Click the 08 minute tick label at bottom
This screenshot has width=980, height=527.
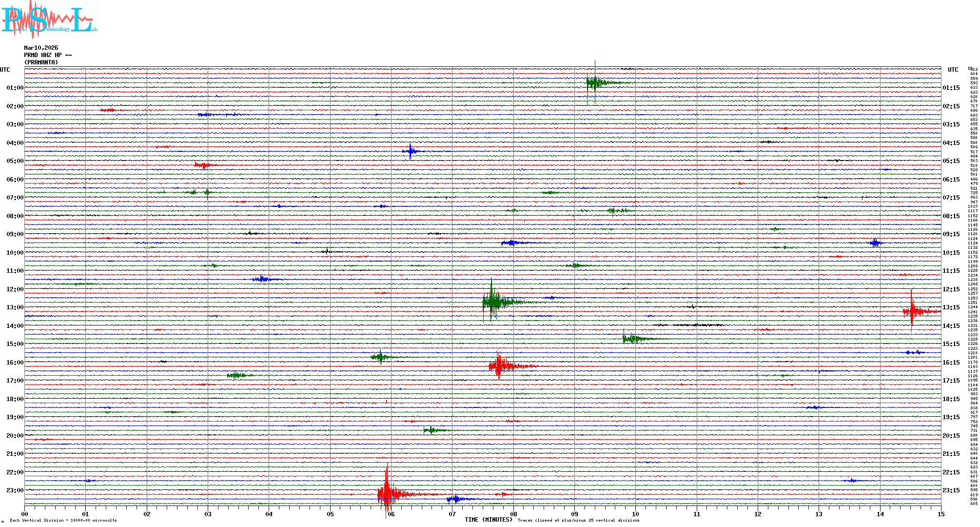[x=513, y=514]
